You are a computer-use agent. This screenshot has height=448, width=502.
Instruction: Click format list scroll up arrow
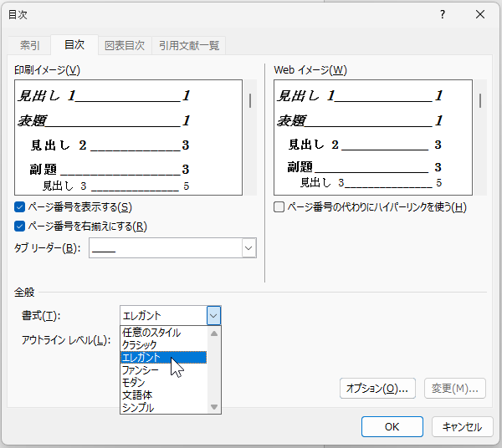214,333
